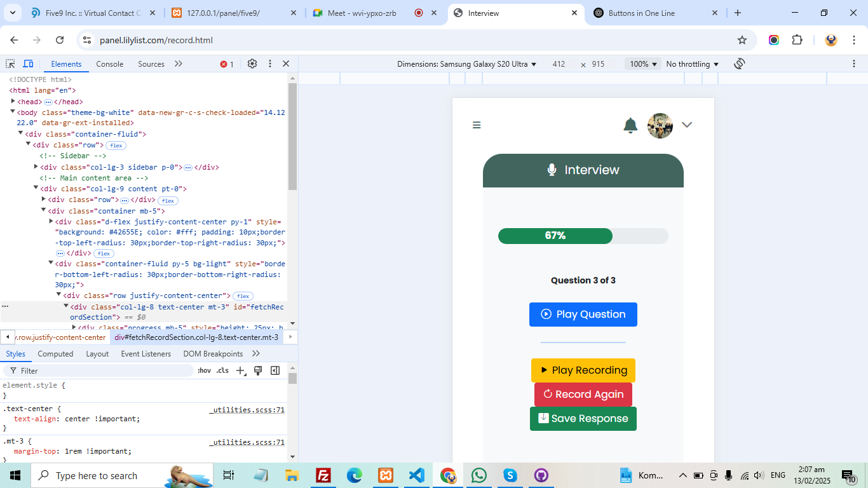Toggle the device toolbar icon
The image size is (868, 488).
click(x=28, y=64)
